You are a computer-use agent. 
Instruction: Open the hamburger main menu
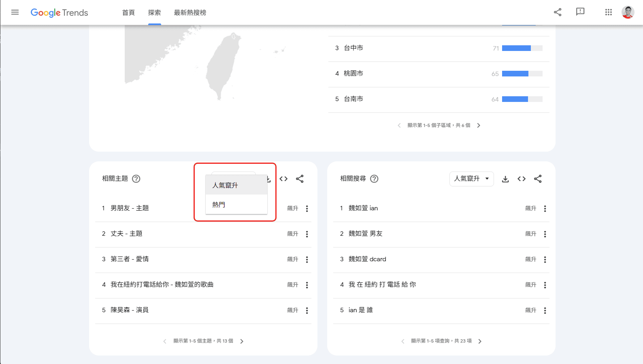click(x=15, y=12)
